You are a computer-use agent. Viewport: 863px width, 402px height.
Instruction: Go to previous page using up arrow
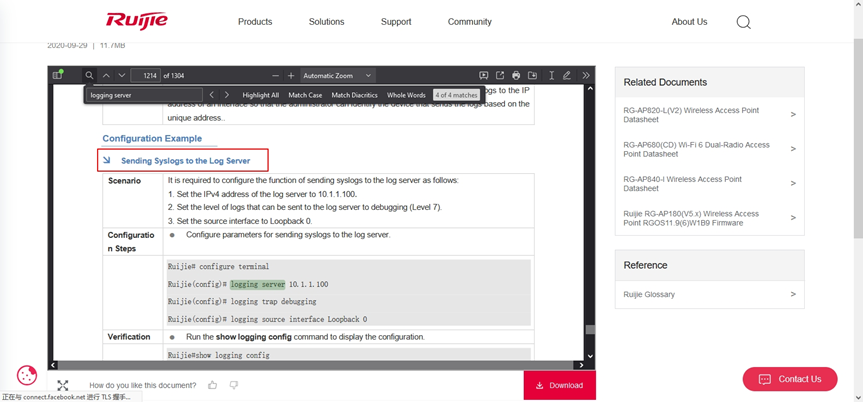click(106, 75)
